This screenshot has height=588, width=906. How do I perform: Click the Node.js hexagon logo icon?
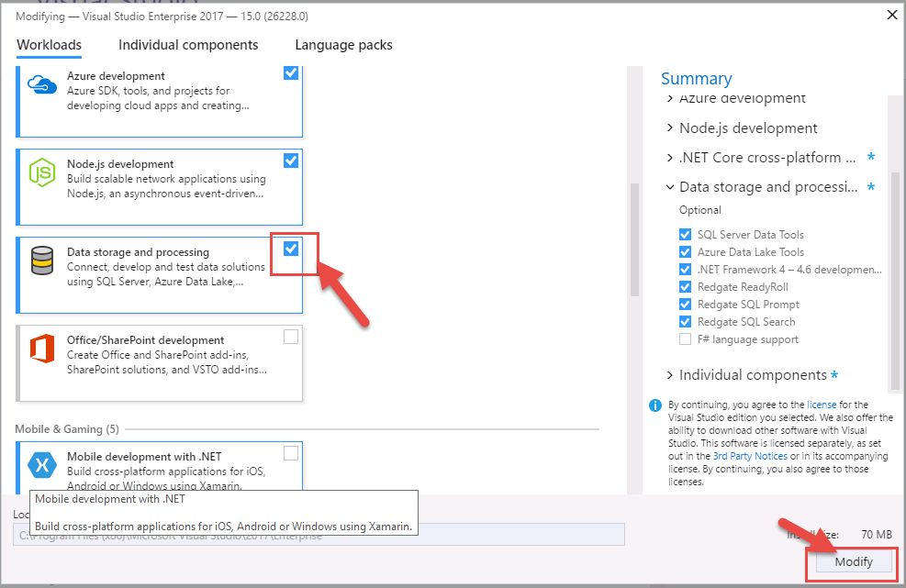[x=42, y=172]
